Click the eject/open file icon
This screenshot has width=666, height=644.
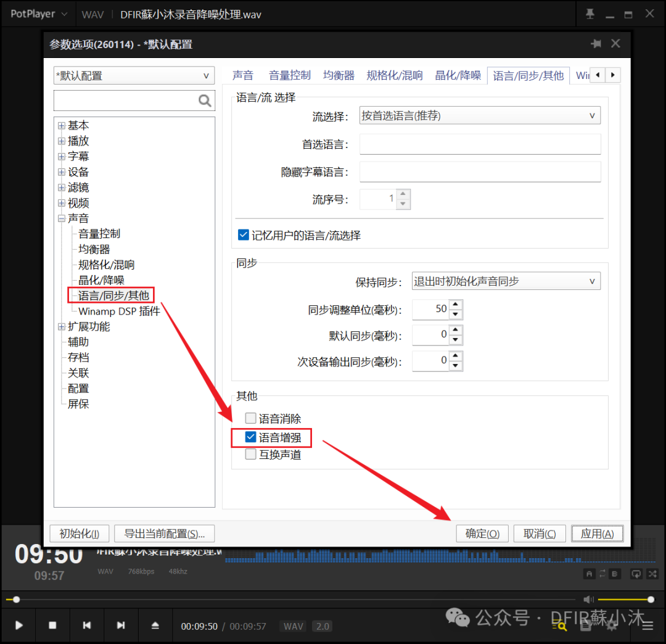(155, 625)
